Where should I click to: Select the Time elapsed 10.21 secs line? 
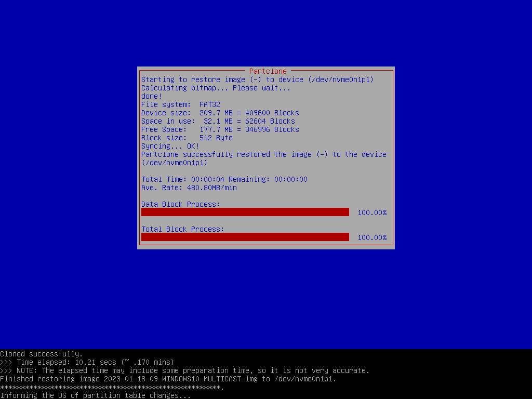87,362
